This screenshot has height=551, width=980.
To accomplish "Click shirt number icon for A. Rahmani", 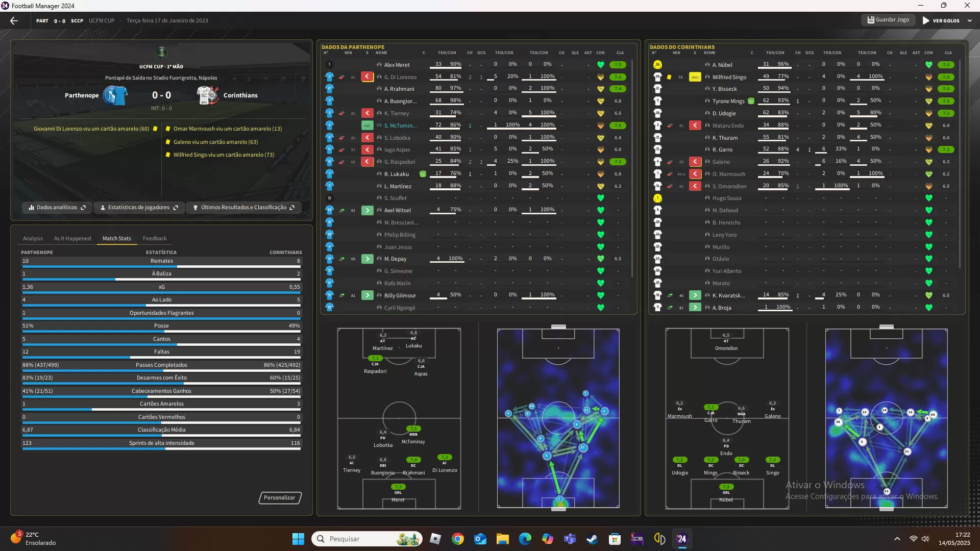I will pos(329,89).
